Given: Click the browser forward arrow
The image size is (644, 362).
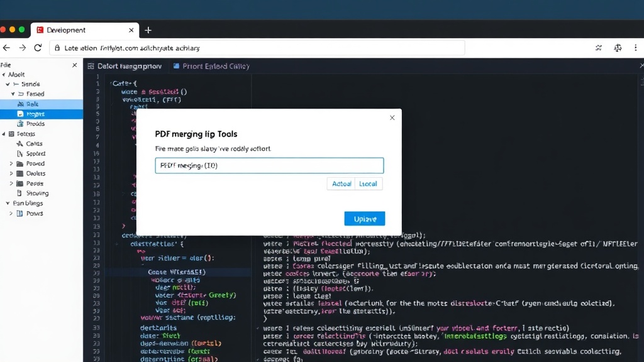Looking at the screenshot, I should (22, 48).
